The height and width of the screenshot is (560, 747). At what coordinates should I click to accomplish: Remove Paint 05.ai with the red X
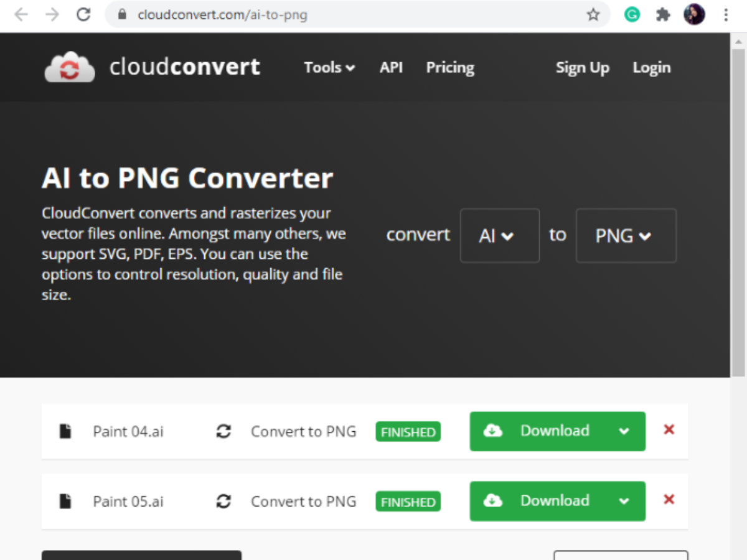pyautogui.click(x=669, y=499)
